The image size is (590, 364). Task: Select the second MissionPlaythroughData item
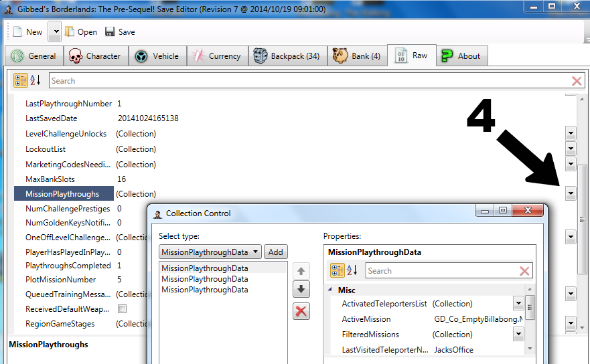click(205, 279)
